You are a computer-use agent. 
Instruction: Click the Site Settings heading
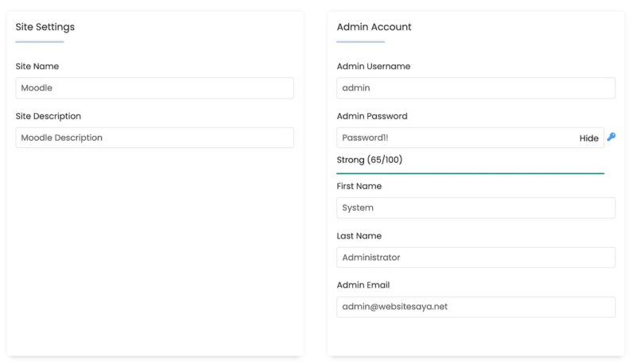click(45, 27)
